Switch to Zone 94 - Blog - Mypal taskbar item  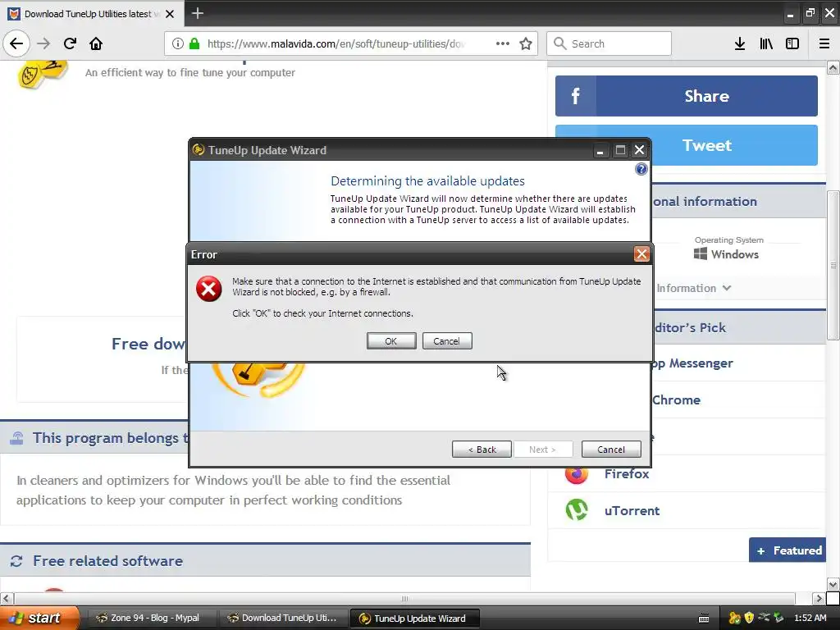click(151, 619)
